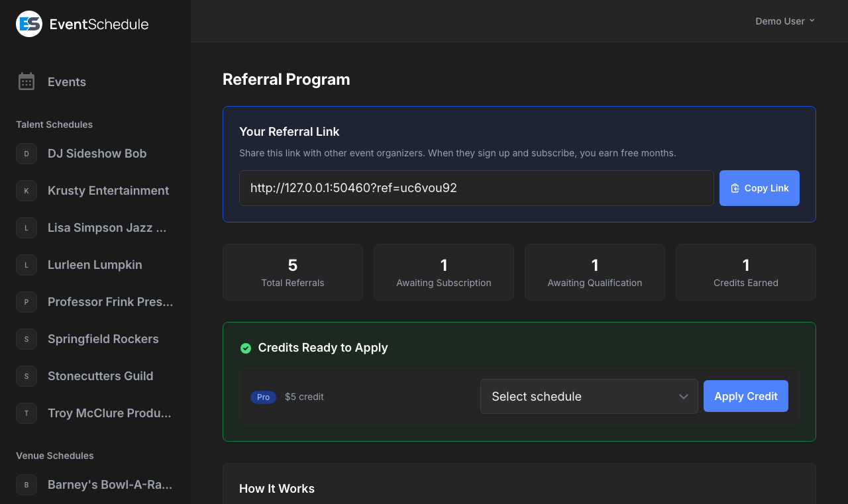848x504 pixels.
Task: Click the chevron in the schedule selector
Action: [684, 396]
